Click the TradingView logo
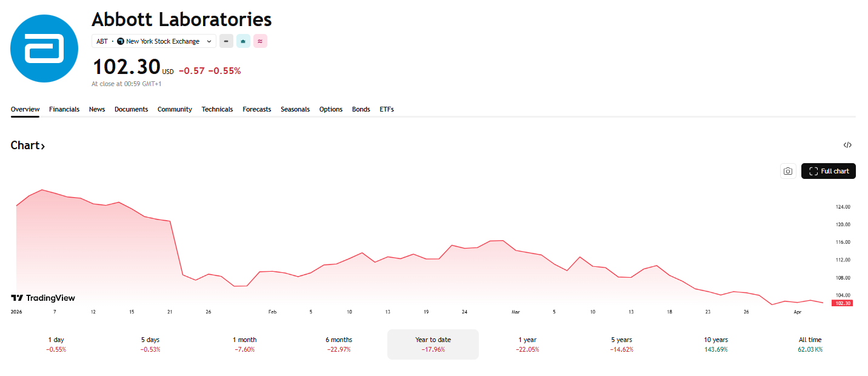This screenshot has width=868, height=376. click(43, 298)
